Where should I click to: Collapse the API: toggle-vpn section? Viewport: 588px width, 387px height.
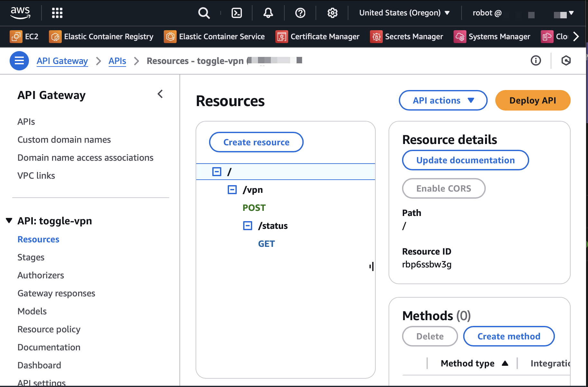click(9, 221)
